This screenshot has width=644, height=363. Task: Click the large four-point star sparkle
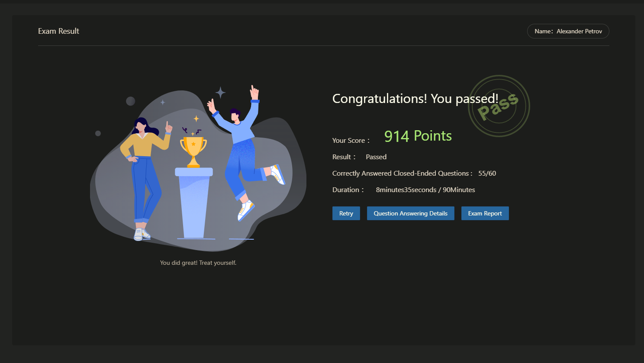tap(221, 92)
